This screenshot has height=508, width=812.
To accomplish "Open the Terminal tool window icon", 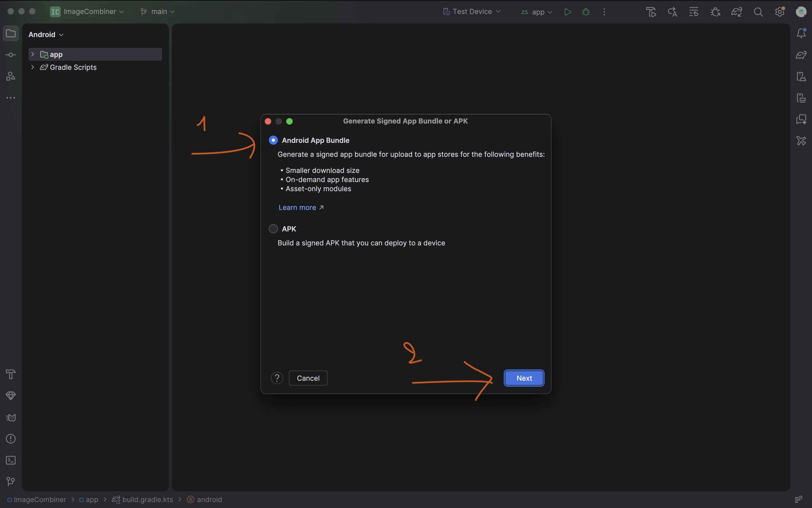I will coord(11,460).
